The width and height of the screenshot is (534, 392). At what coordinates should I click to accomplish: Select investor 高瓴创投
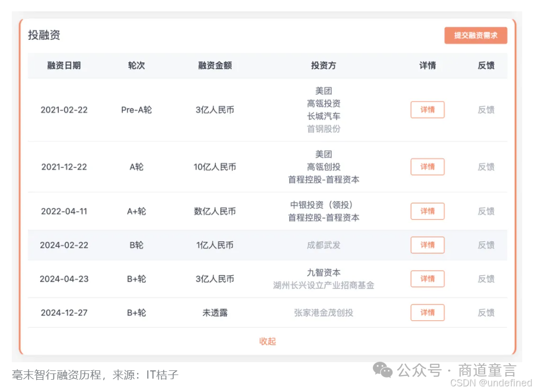tap(324, 167)
